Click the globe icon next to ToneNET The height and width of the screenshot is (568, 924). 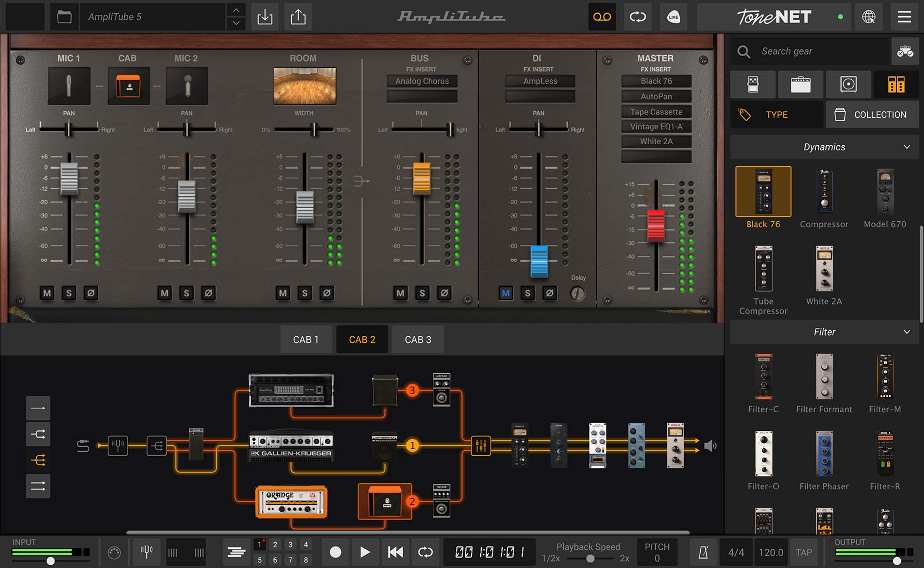coord(870,17)
